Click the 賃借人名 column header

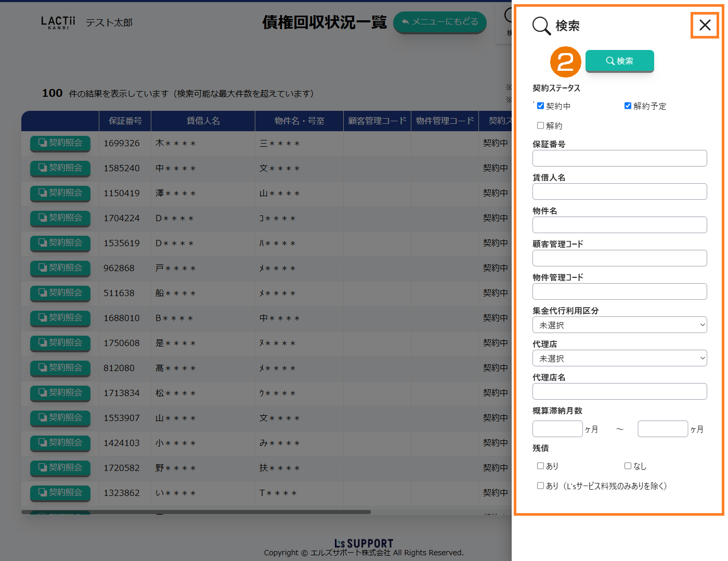203,121
